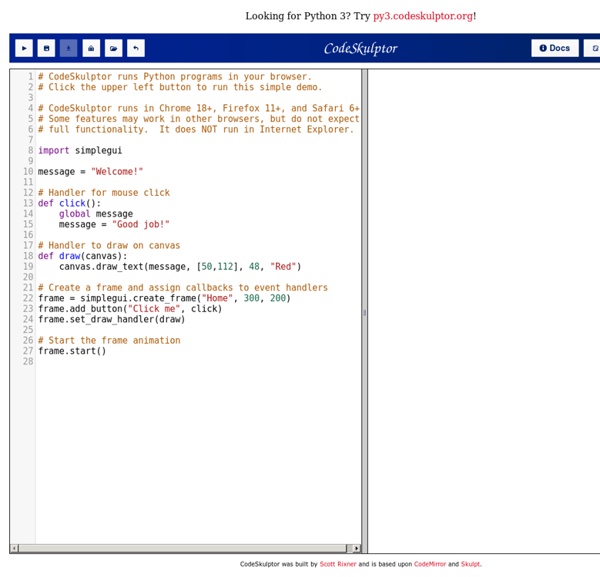Run the program with the play button

pyautogui.click(x=24, y=48)
